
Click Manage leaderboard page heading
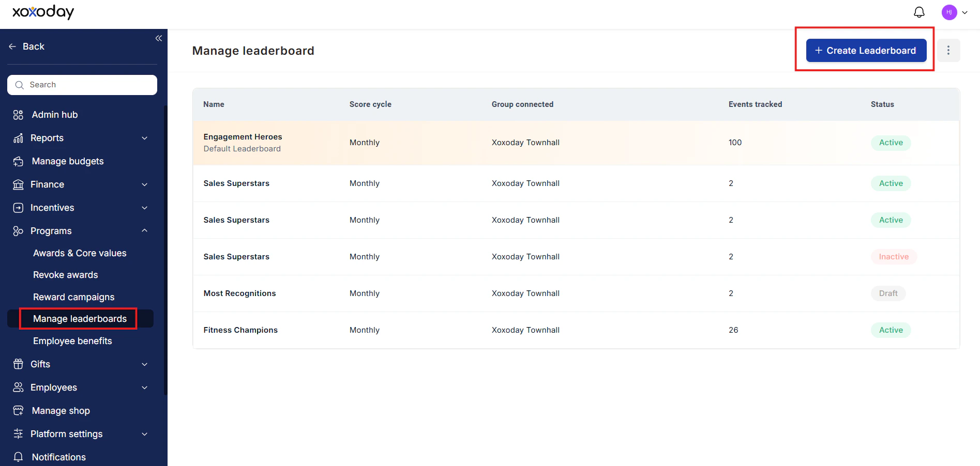tap(253, 51)
